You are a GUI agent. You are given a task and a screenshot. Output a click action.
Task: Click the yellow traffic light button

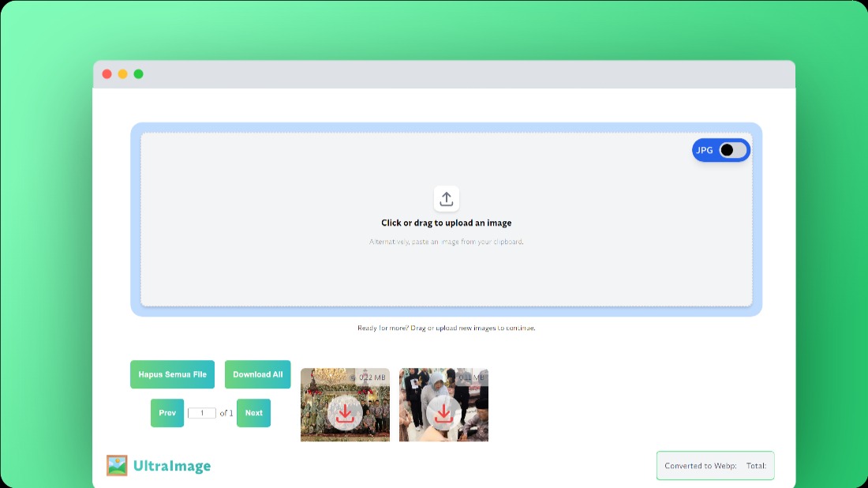(x=123, y=73)
